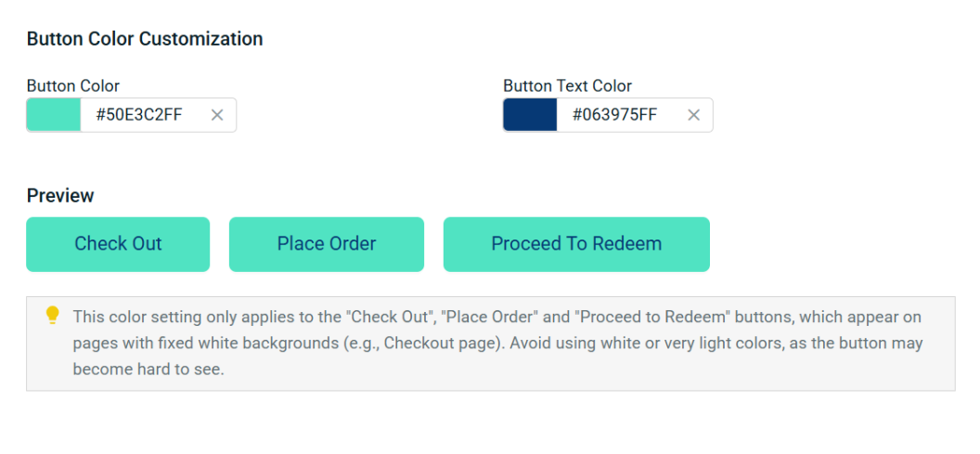Open the navy Button Text Color swatch
The width and height of the screenshot is (980, 454).
click(x=530, y=115)
